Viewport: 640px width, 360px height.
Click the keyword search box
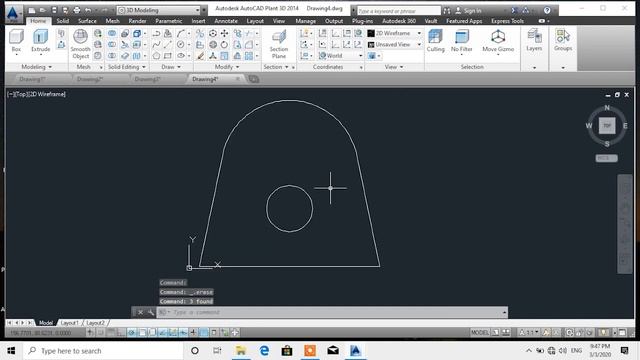click(x=398, y=11)
